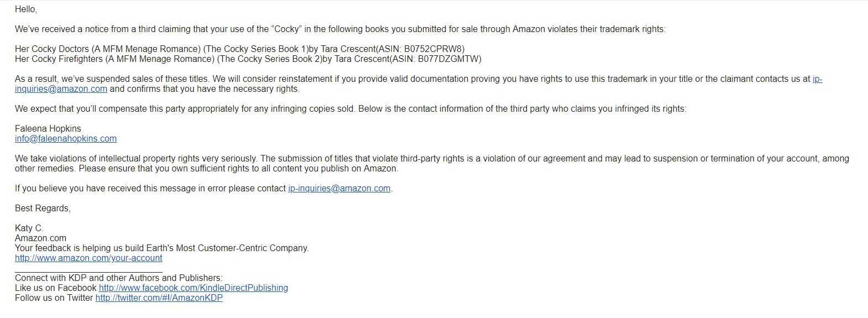
Task: Visit the Facebook KindleDirectPublishing link
Action: 193,288
